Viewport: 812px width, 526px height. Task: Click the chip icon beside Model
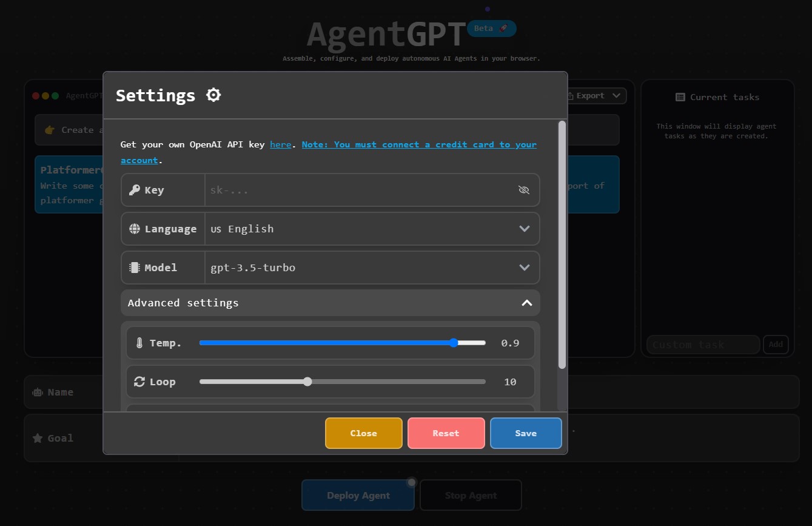tap(135, 268)
